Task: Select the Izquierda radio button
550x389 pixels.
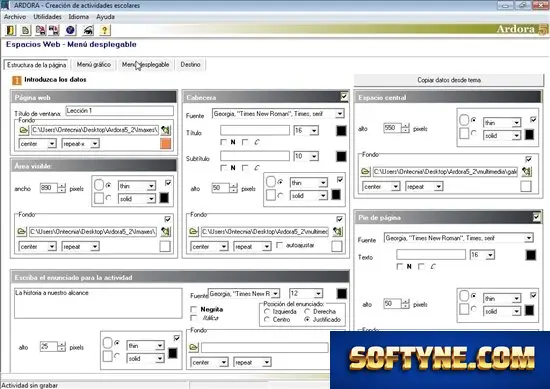Action: pyautogui.click(x=267, y=311)
